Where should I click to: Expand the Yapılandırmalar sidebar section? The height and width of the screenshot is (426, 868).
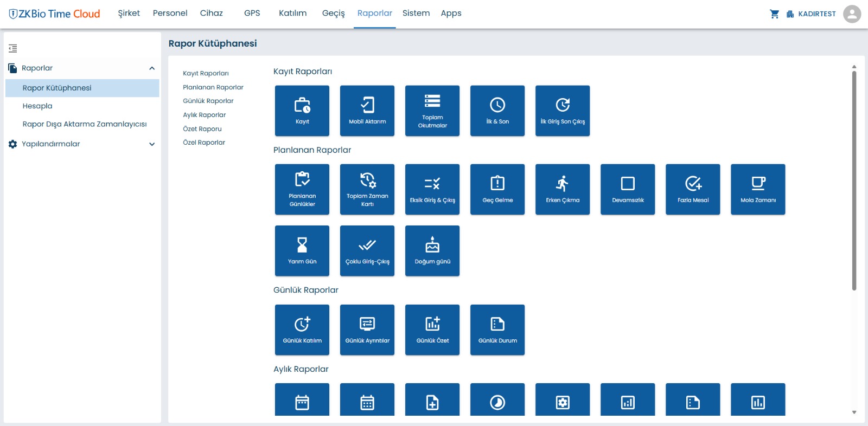click(152, 144)
